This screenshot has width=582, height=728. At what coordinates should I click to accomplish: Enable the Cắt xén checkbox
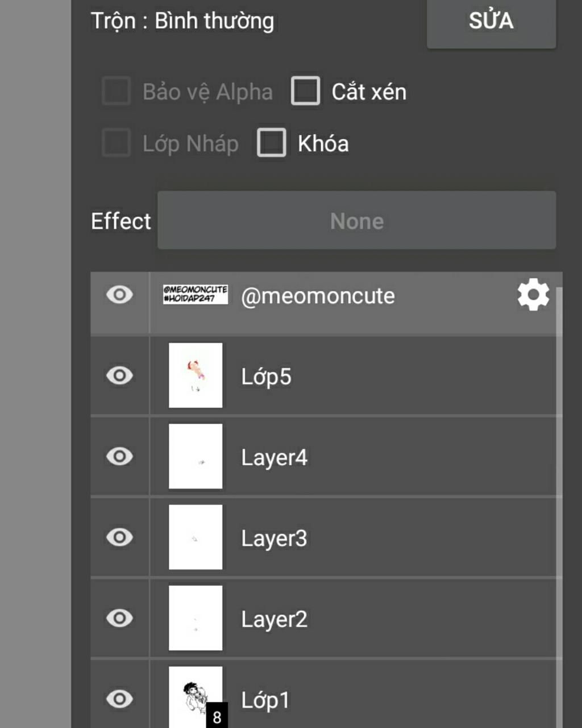click(305, 91)
